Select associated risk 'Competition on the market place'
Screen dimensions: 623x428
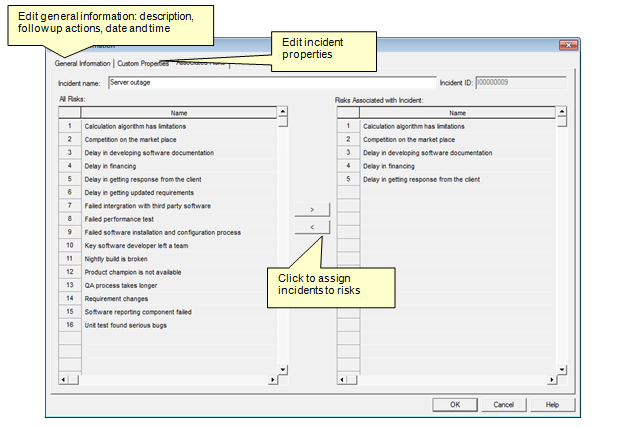point(457,139)
